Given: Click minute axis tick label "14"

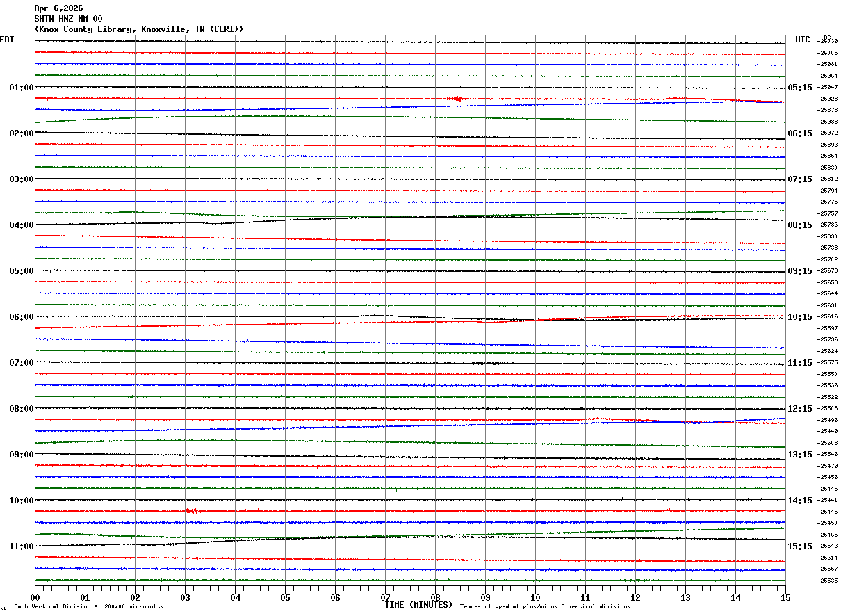Looking at the screenshot, I should coord(735,597).
